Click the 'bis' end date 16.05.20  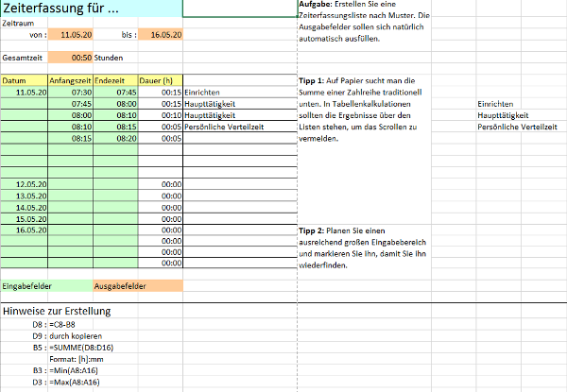pos(161,34)
